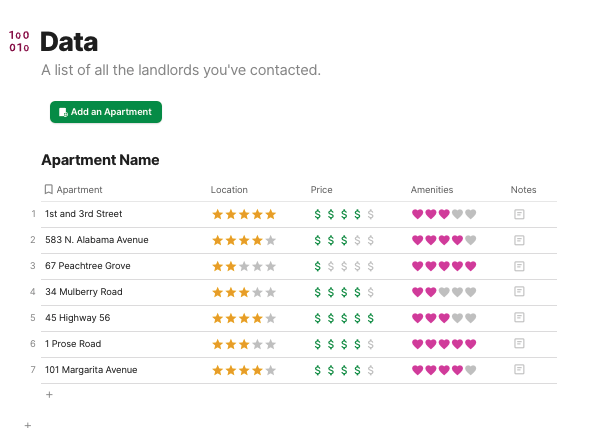Click the binary data page icon

pos(20,41)
